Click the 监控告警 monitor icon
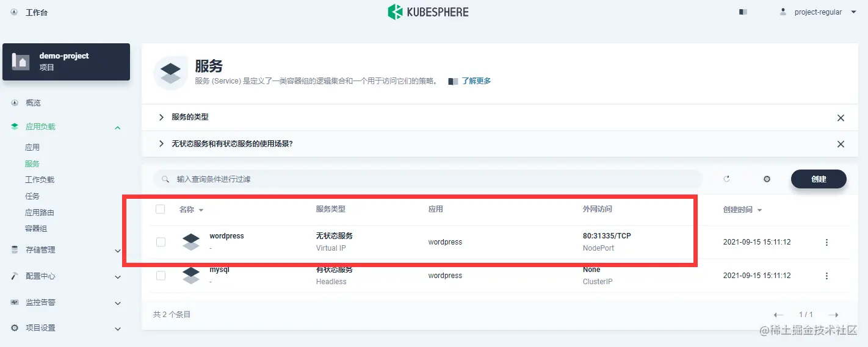The image size is (868, 347). coord(15,302)
